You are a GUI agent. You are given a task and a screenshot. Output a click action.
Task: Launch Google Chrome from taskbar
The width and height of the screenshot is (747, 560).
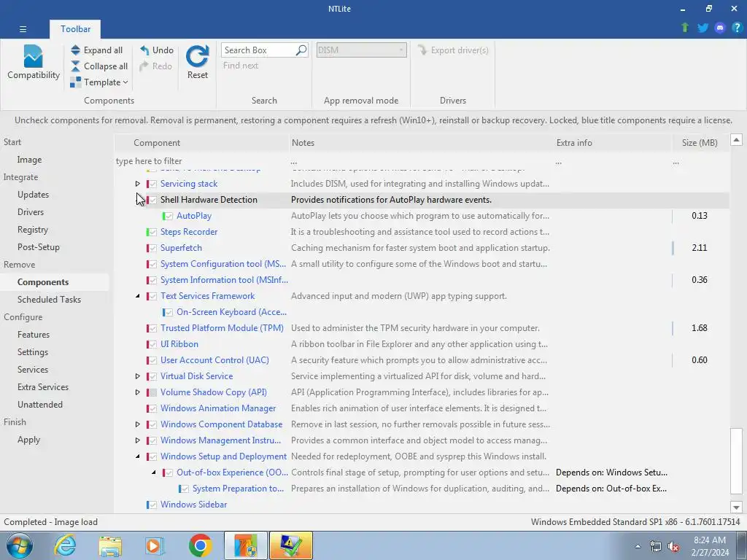pos(200,545)
